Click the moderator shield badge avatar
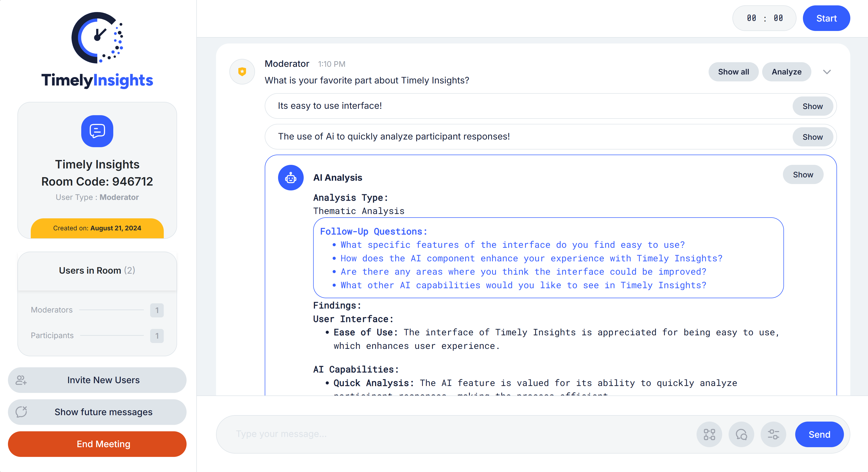868x472 pixels. pyautogui.click(x=242, y=72)
